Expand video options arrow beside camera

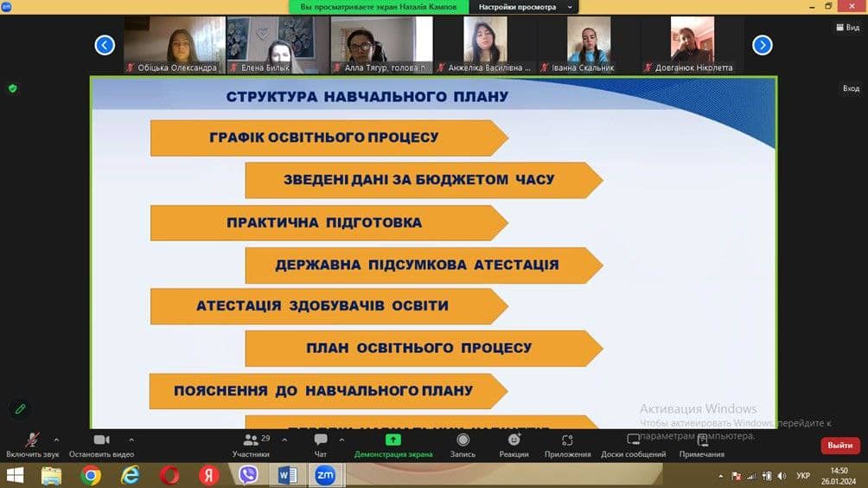(x=131, y=440)
